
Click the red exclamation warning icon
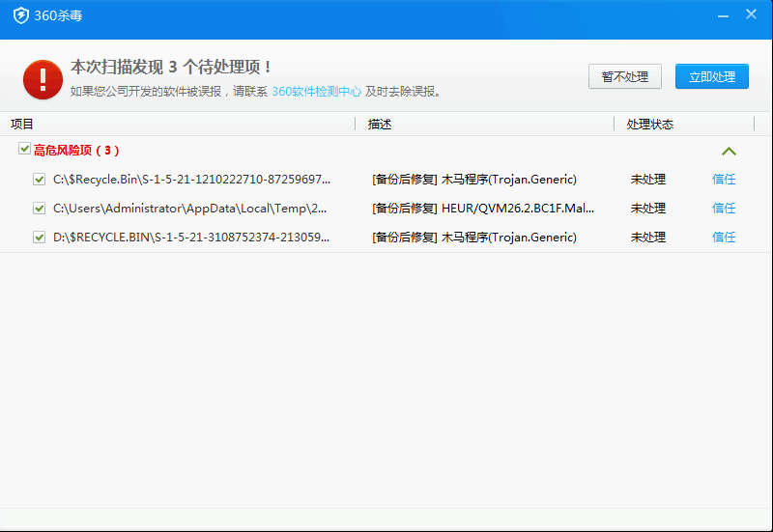point(43,79)
